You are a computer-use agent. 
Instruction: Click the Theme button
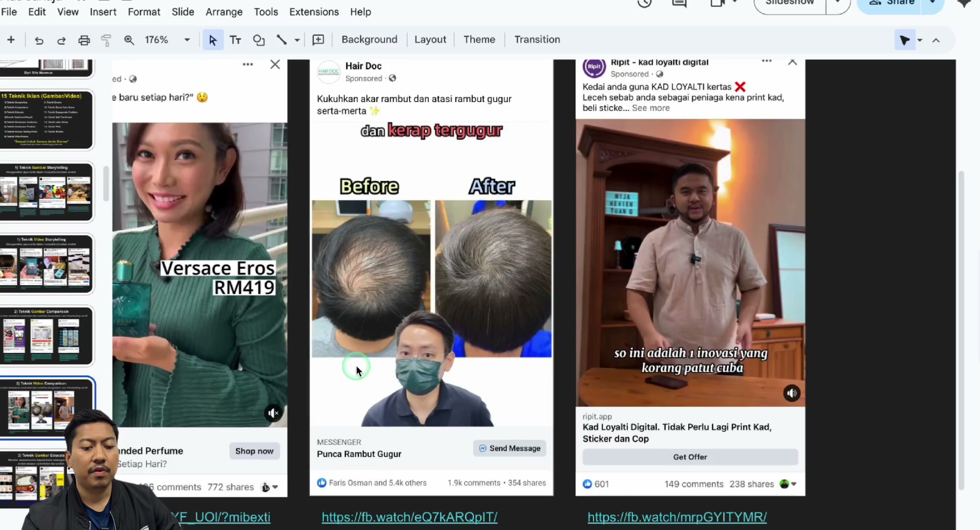tap(479, 39)
